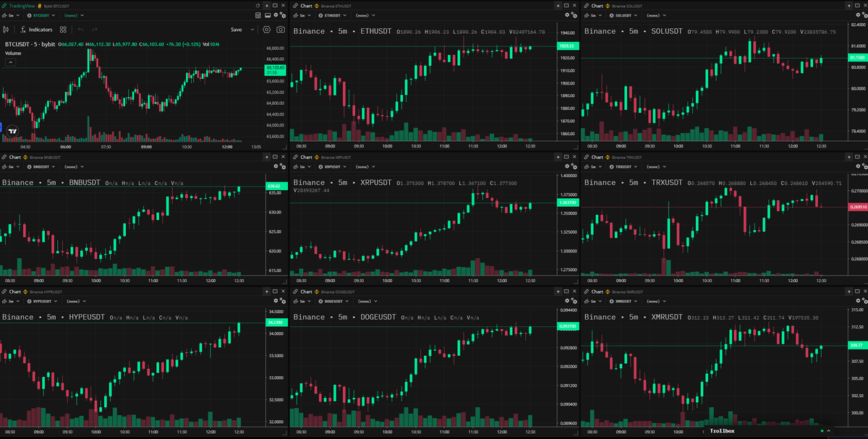
Task: Click link icon of ETHUSDT chart panel
Action: (x=295, y=6)
